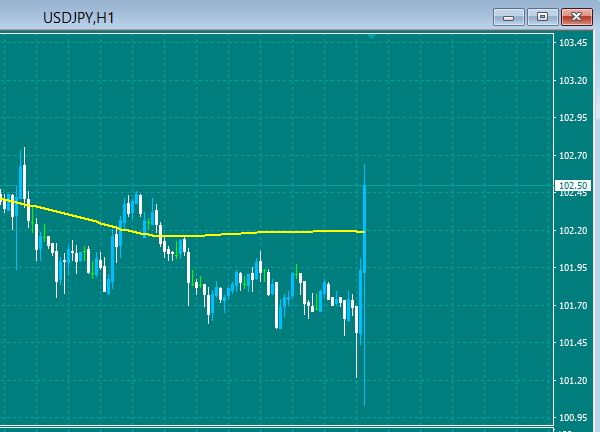Click the 102.95 price scale label
The height and width of the screenshot is (432, 600).
coord(573,118)
